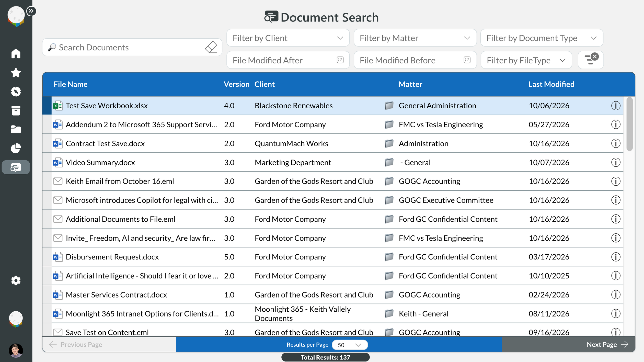Viewport: 644px width, 362px height.
Task: Open the Favorites star icon
Action: (x=16, y=73)
